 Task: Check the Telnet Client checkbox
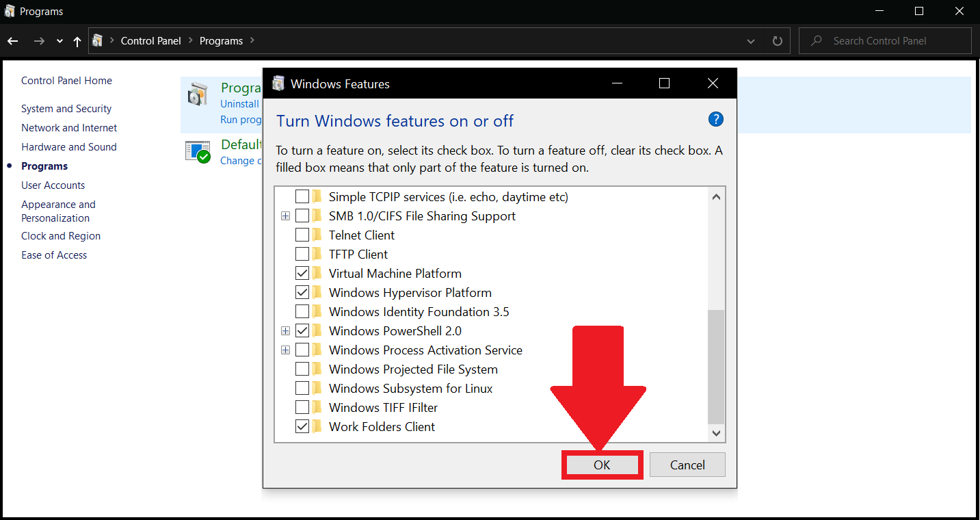click(302, 235)
